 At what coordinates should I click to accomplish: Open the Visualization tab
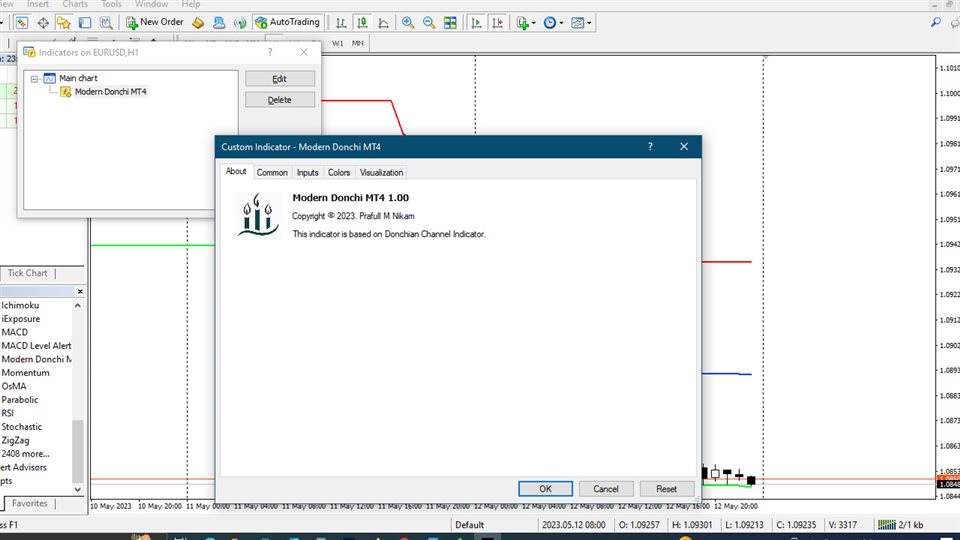coord(381,173)
